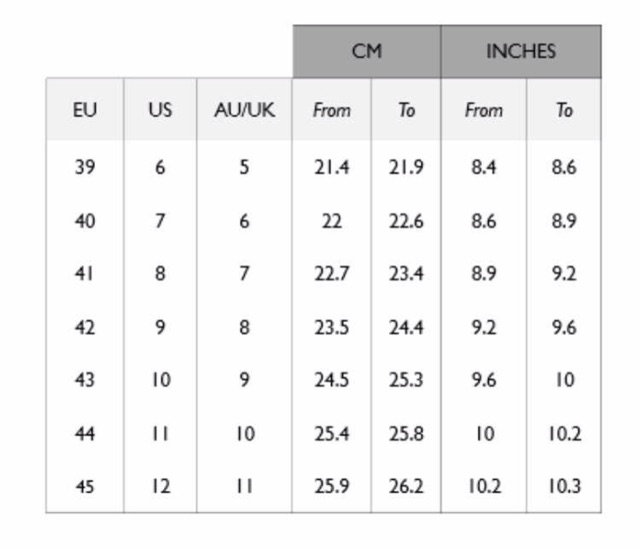Select AU/UK size 5 cell
The width and height of the screenshot is (640, 550).
click(244, 167)
